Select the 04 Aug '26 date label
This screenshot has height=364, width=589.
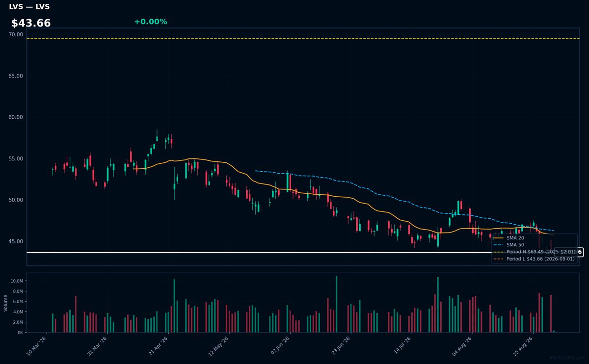click(x=462, y=345)
